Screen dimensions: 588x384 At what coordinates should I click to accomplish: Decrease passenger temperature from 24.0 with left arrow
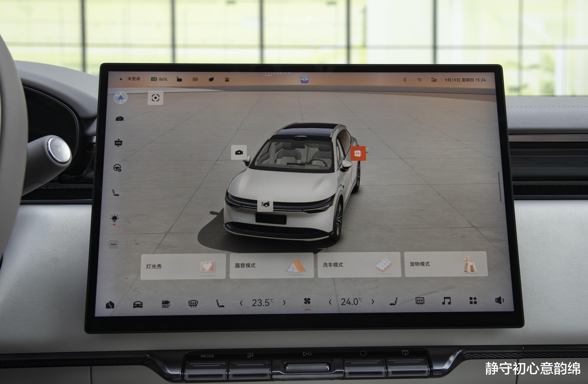point(330,302)
